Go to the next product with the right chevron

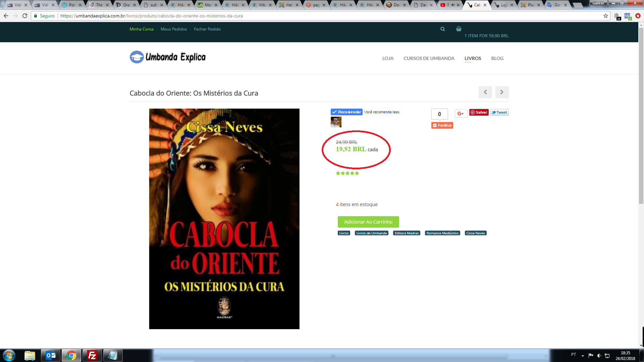click(502, 92)
